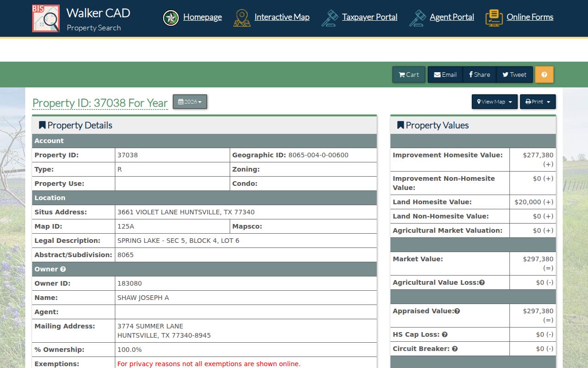Open the 2026 year dropdown
588x368 pixels.
tap(190, 102)
